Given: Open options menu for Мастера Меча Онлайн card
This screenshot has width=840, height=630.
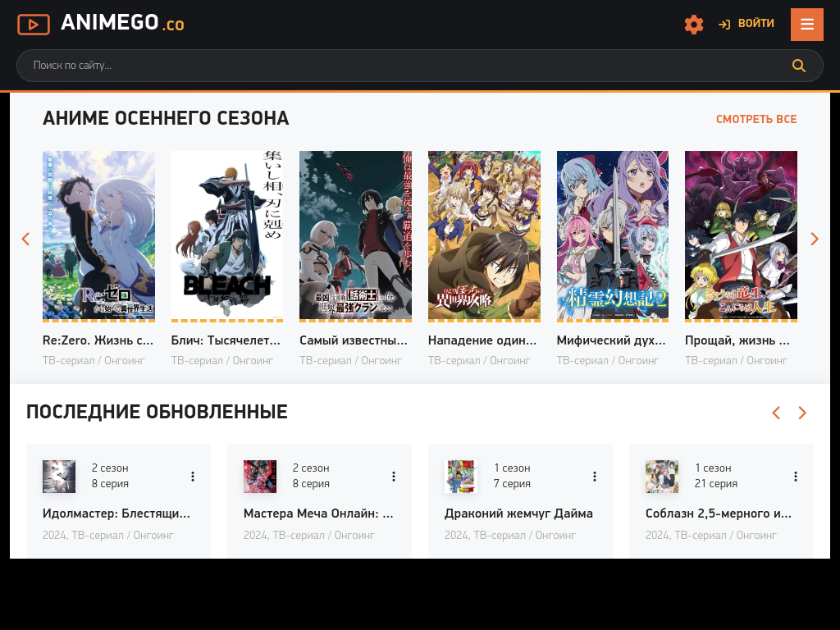Looking at the screenshot, I should [394, 477].
